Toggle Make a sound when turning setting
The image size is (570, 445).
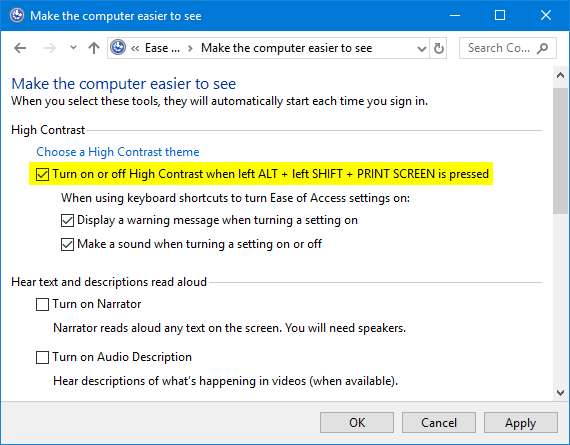pos(67,244)
